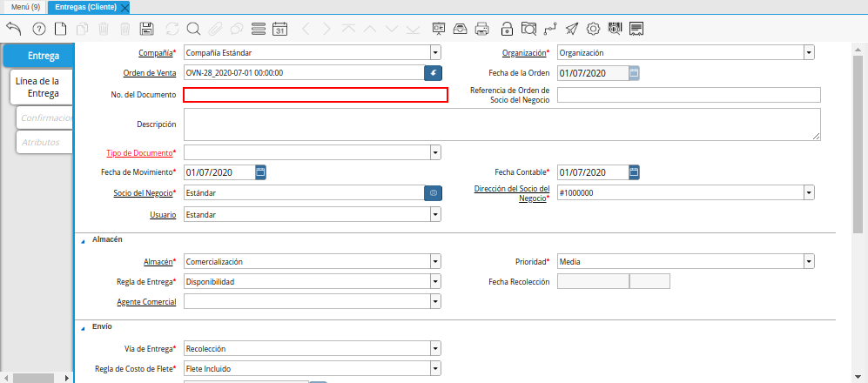
Task: Click the archive tray icon
Action: point(460,29)
